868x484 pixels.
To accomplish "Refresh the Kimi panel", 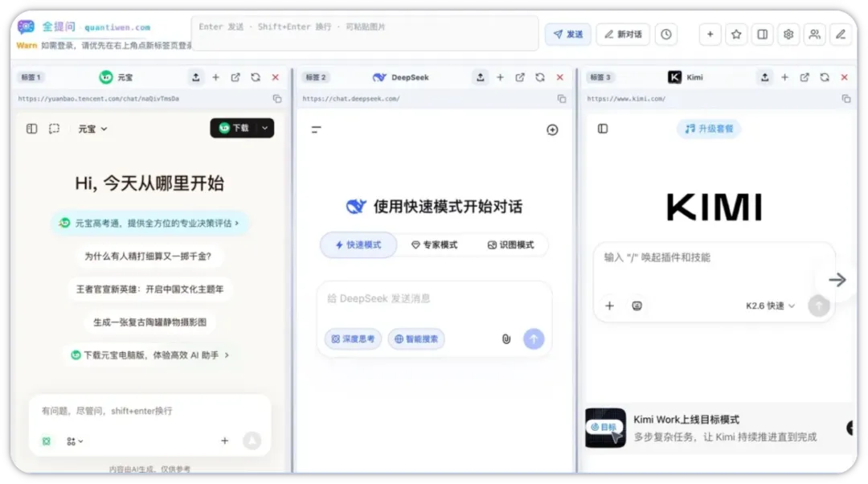I will point(825,77).
